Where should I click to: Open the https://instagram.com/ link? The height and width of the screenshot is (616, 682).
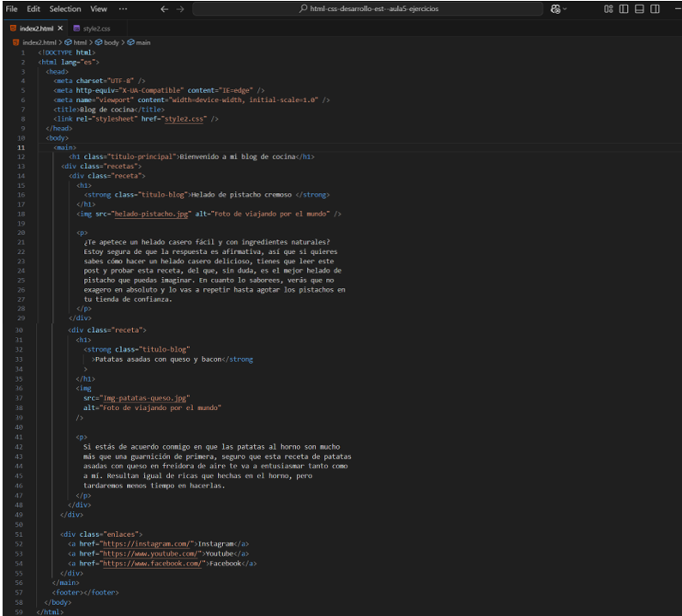click(146, 544)
